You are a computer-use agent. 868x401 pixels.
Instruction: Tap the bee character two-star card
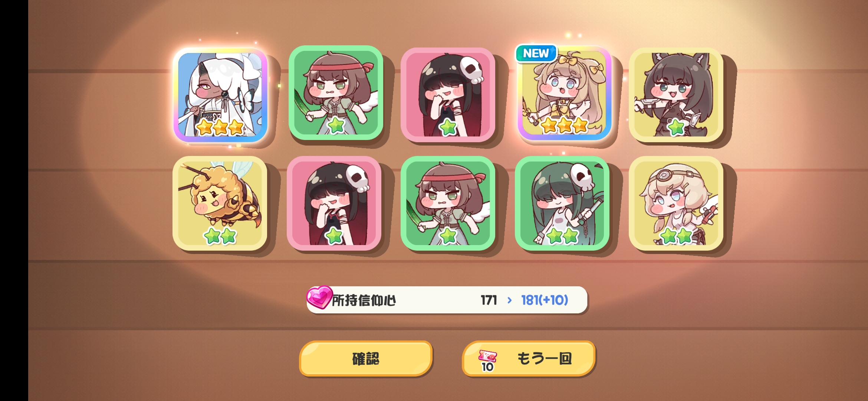coord(220,203)
